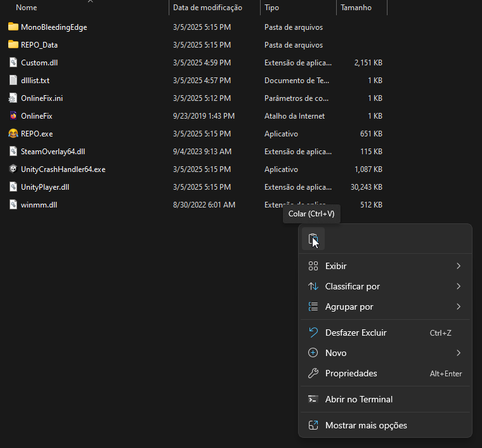Screen dimensions: 482x448
Task: Select the OnlineFix.ini settings file icon
Action: [x=13, y=98]
